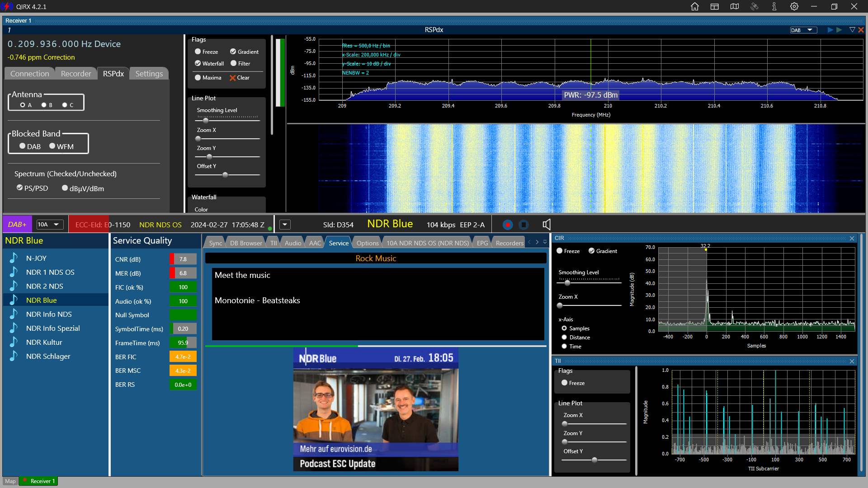Mute audio with the speaker icon
This screenshot has width=868, height=488.
[547, 225]
